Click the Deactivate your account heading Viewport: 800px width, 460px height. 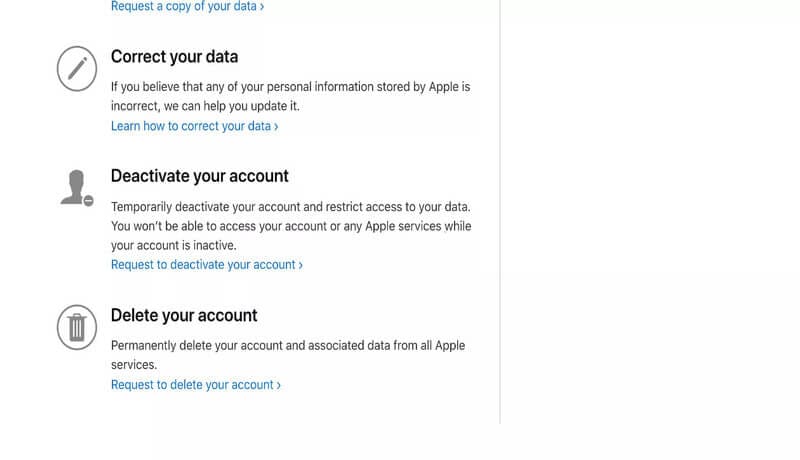coord(199,176)
